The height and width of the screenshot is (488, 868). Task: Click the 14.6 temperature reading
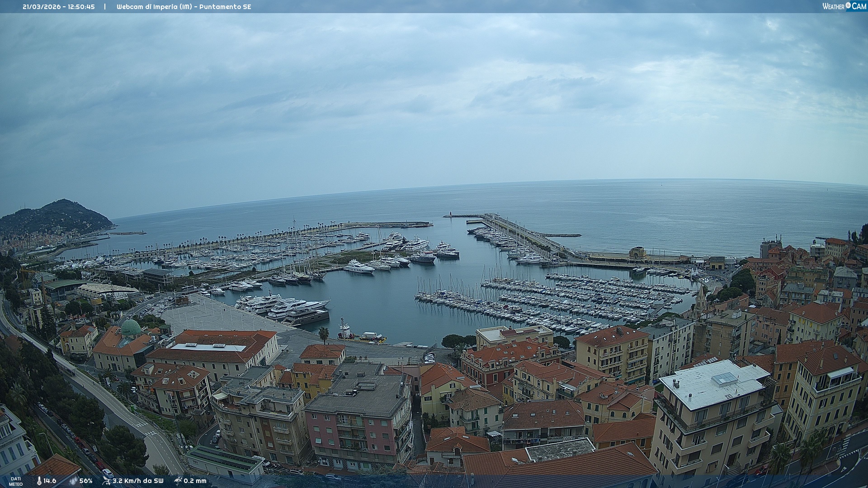point(50,481)
